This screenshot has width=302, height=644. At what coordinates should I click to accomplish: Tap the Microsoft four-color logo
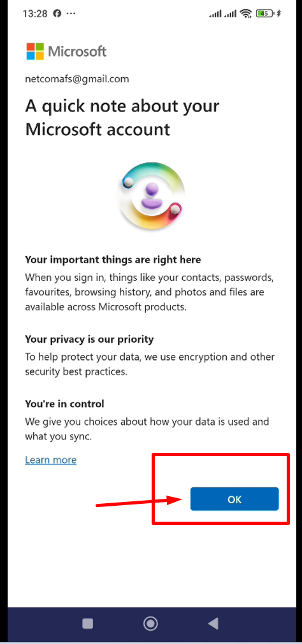click(x=35, y=52)
